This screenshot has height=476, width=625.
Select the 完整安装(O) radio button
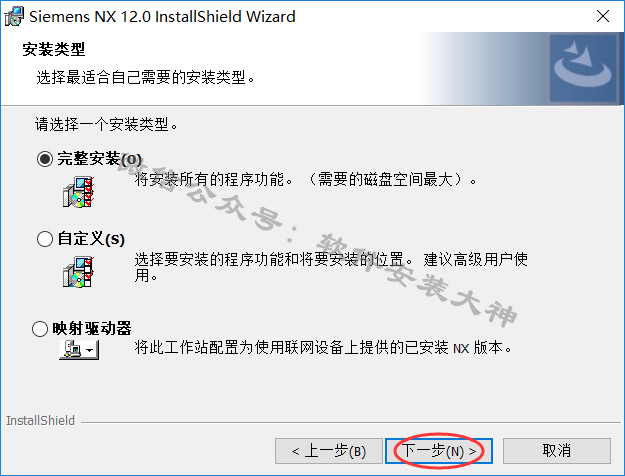45,159
